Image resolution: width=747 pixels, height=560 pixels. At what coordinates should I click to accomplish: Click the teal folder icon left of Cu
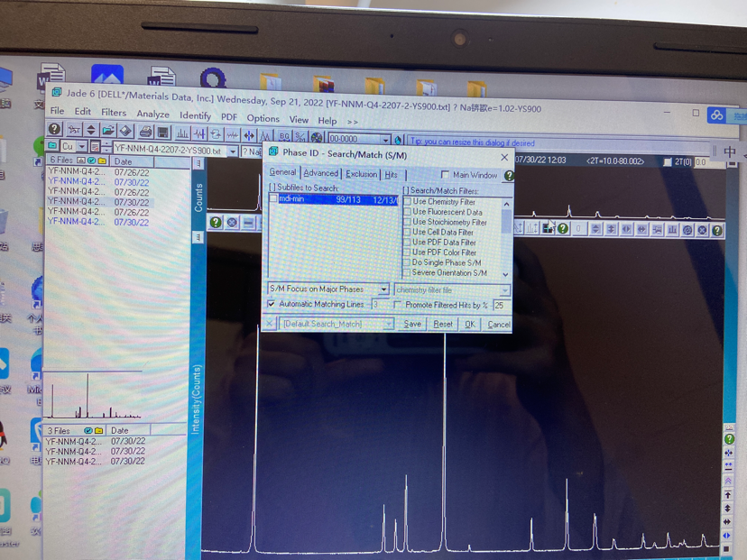[x=52, y=145]
